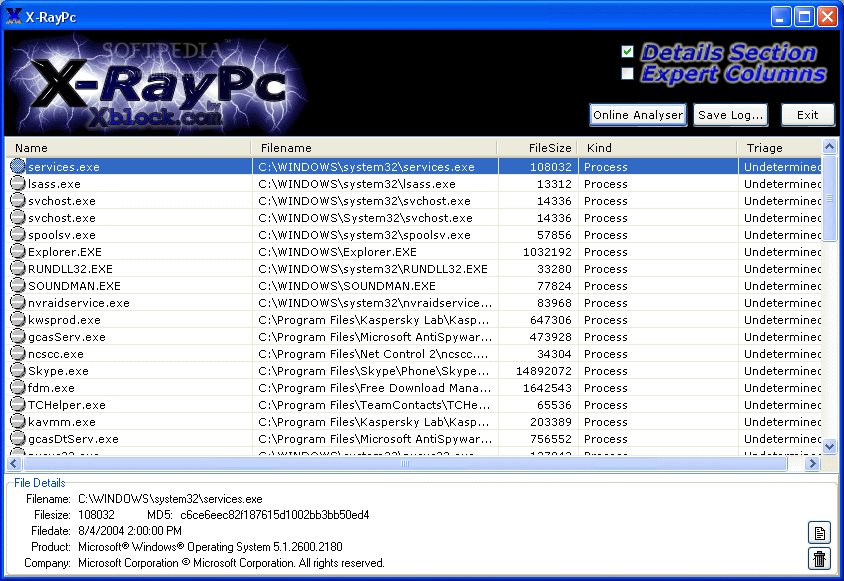Sort by the Triage column header
844x581 pixels.
pos(779,148)
